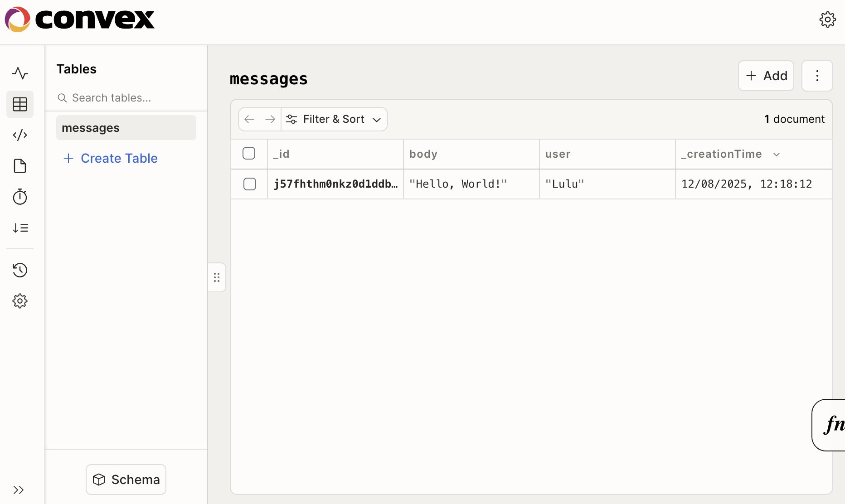Open the Logs sorted-list icon
The height and width of the screenshot is (504, 845).
[x=20, y=228]
